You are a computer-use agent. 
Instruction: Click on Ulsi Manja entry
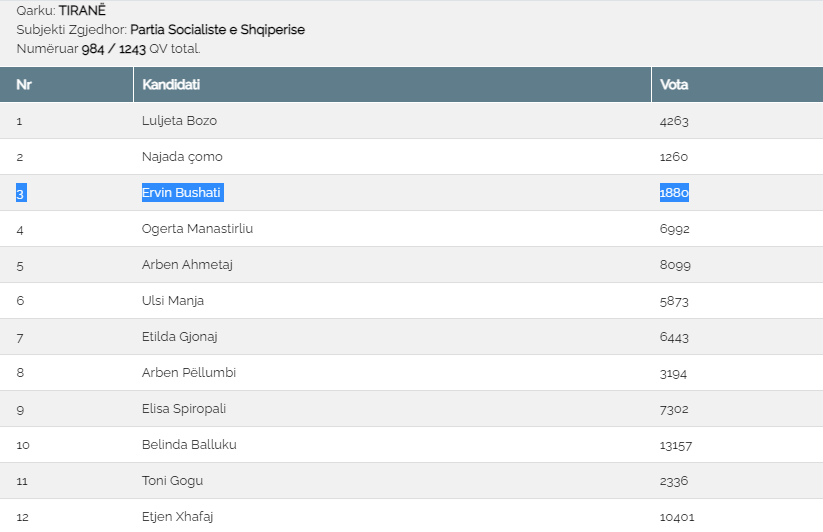point(175,301)
